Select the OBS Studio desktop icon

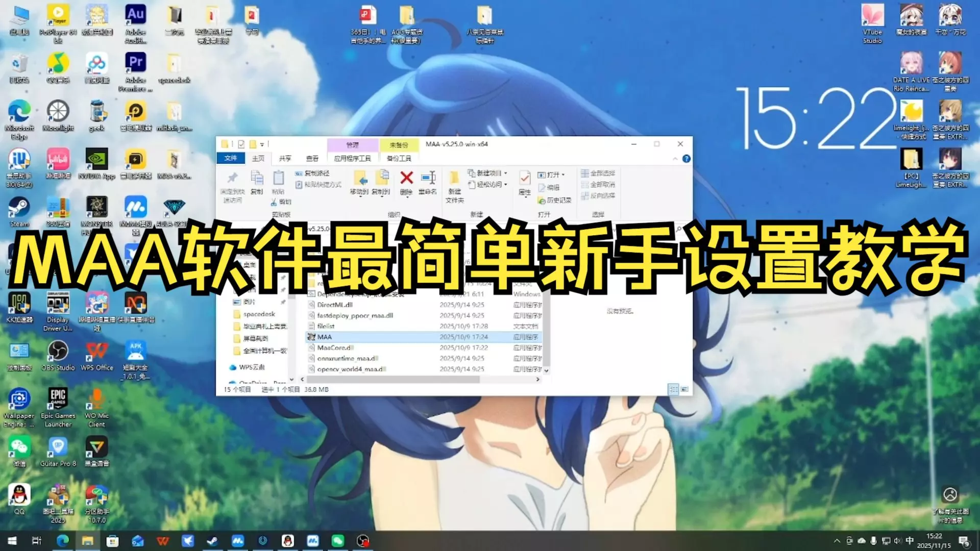coord(58,356)
